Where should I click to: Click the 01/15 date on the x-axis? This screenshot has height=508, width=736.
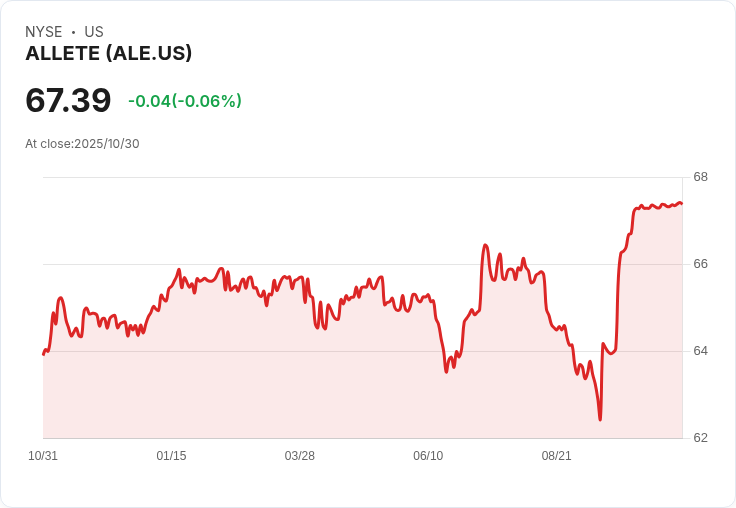[171, 456]
